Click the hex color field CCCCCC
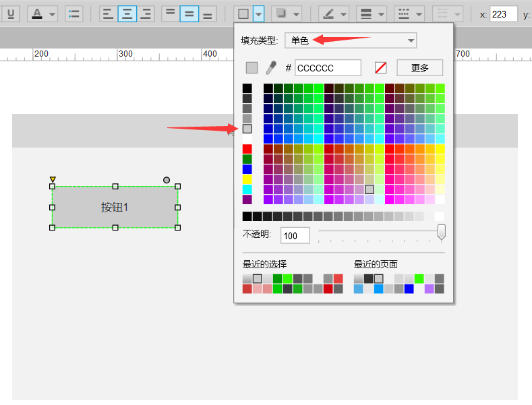This screenshot has width=532, height=405. coord(328,68)
